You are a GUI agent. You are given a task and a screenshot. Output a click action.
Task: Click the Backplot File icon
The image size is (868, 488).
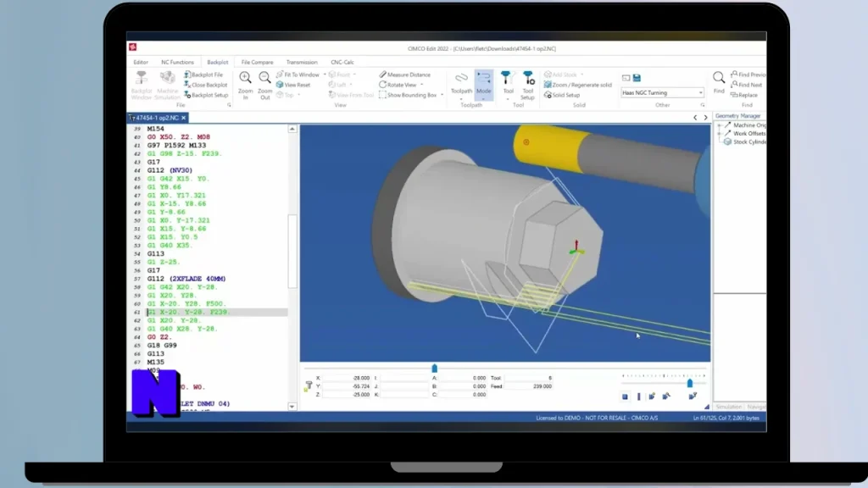tap(187, 75)
